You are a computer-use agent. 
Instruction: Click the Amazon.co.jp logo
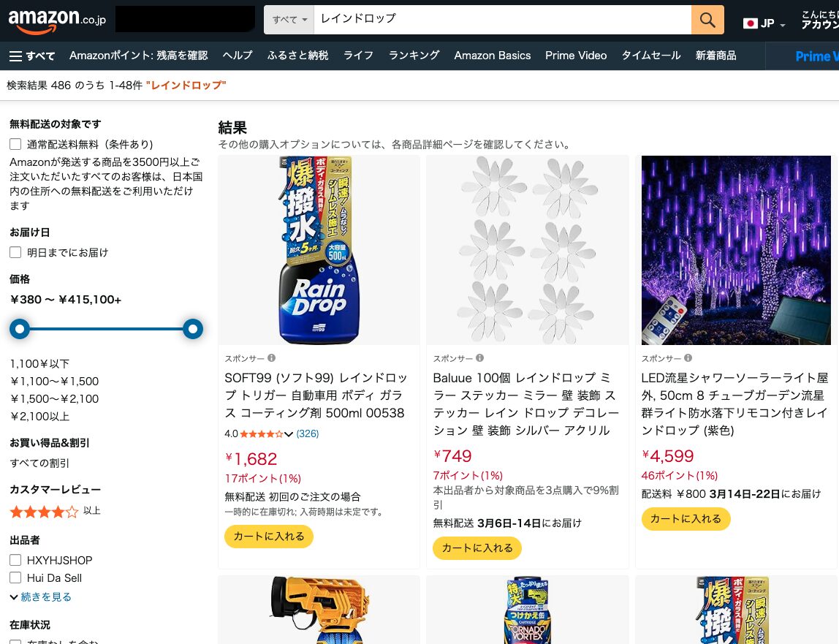point(57,20)
